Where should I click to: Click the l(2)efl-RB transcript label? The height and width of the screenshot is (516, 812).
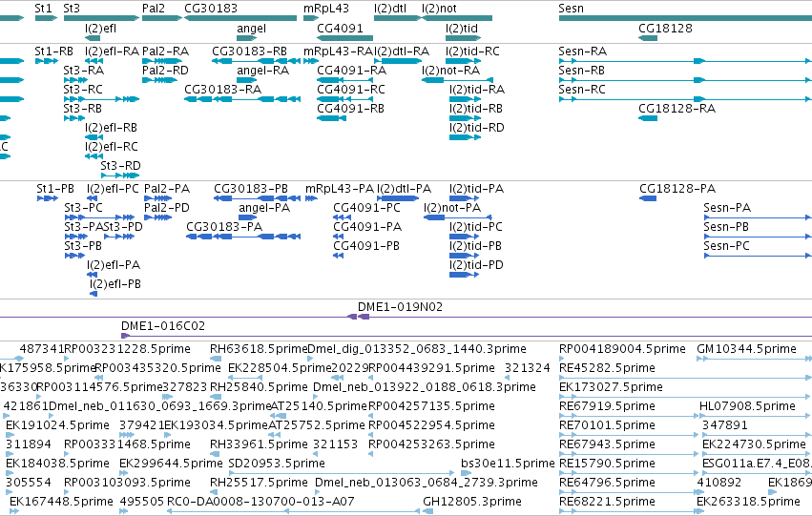112,127
